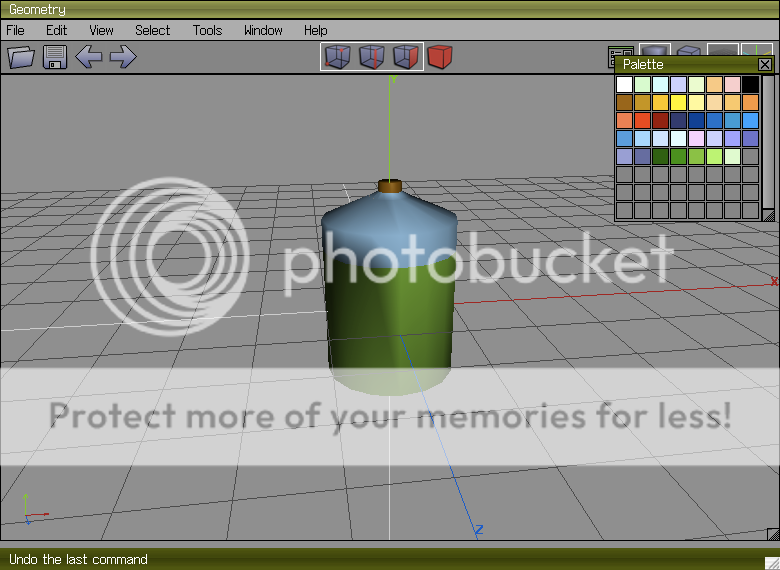Switch to body selection mode red cube

tap(440, 57)
